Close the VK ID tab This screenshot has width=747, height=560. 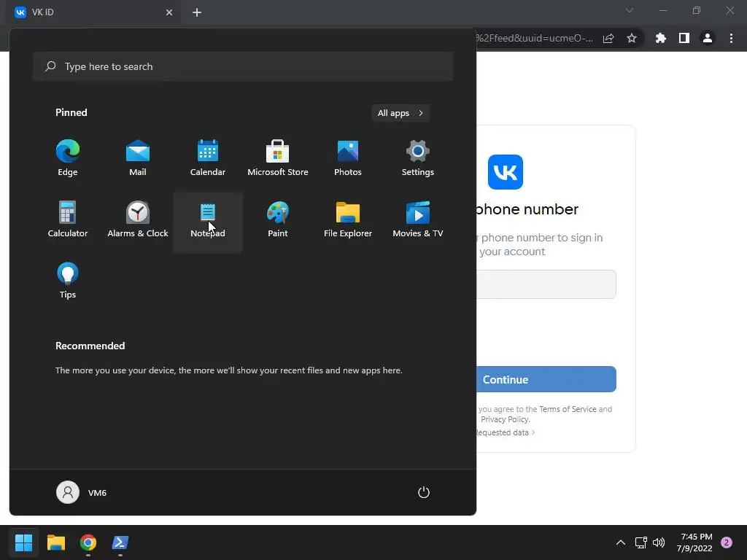pyautogui.click(x=169, y=12)
